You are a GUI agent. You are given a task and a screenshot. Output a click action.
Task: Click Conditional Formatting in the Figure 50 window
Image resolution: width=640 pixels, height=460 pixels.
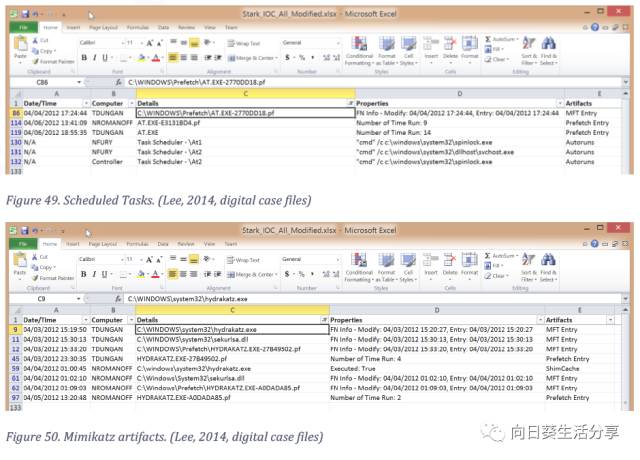click(x=359, y=267)
